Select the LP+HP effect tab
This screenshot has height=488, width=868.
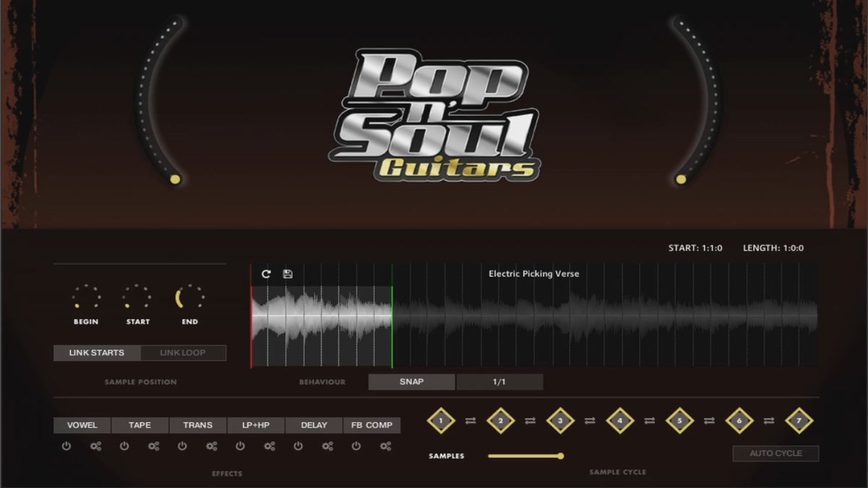pyautogui.click(x=256, y=425)
